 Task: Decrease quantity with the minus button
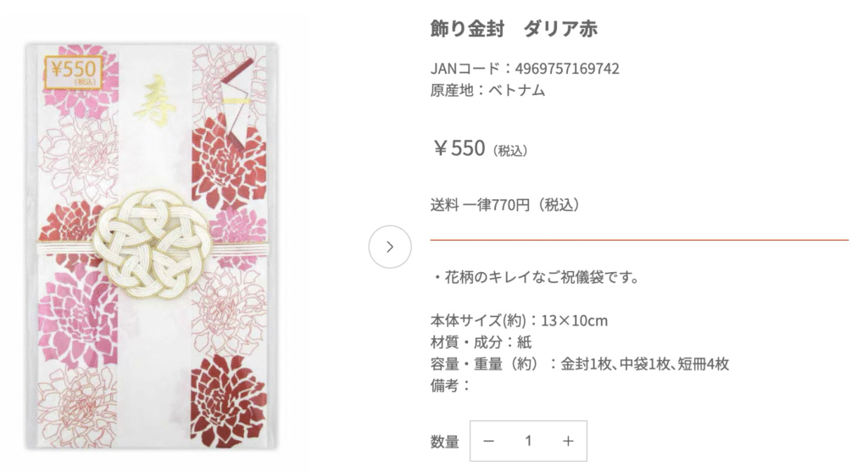click(488, 441)
